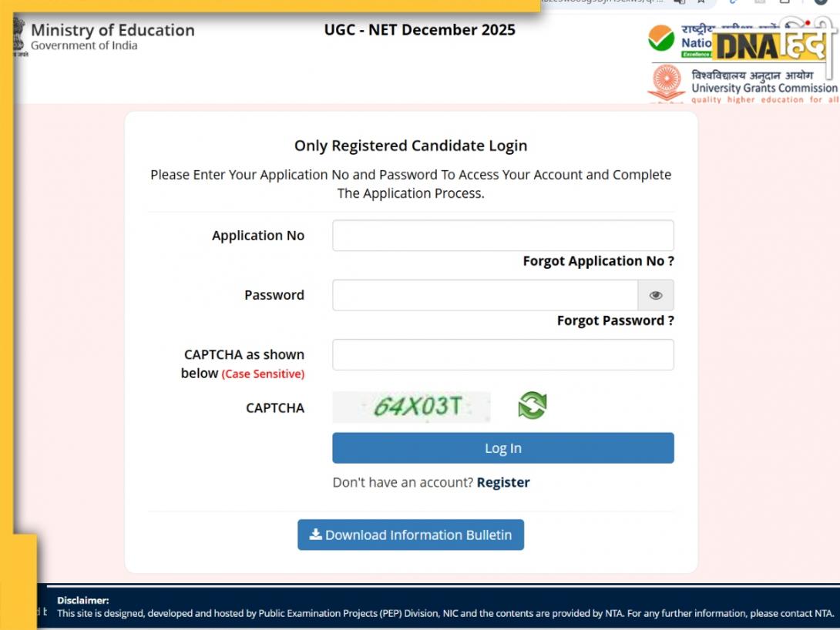Viewport: 840px width, 630px height.
Task: Show the hidden password using the eye toggle
Action: tap(656, 295)
